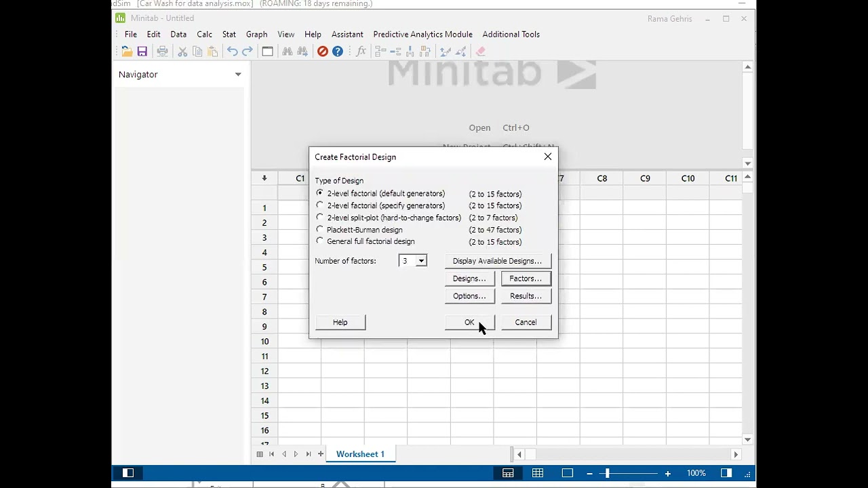
Task: Open the Data menu
Action: (178, 34)
